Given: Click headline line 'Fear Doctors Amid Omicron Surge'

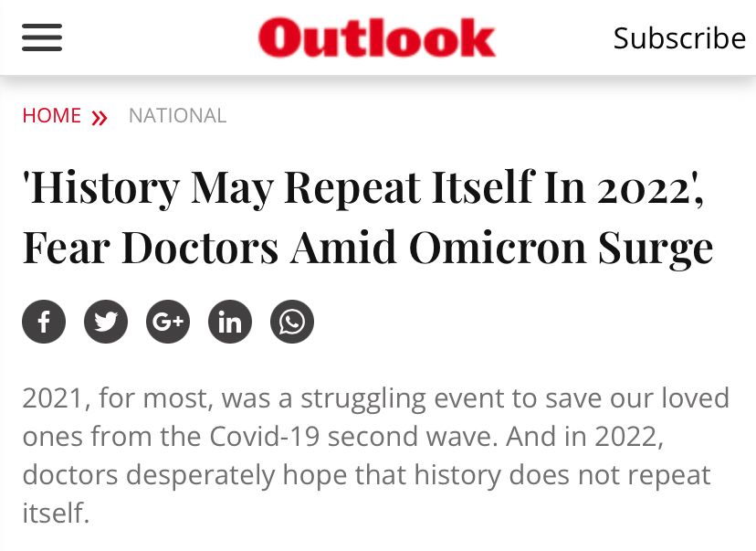Looking at the screenshot, I should (x=368, y=248).
